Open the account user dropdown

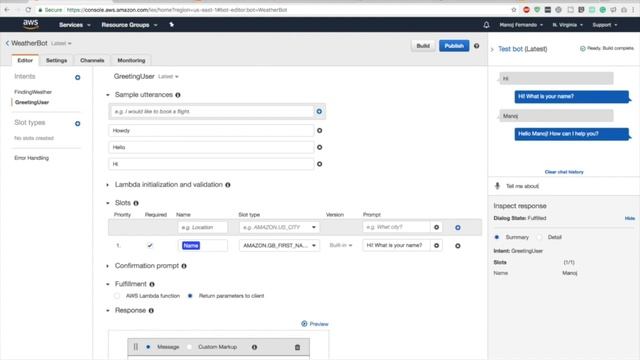click(521, 25)
